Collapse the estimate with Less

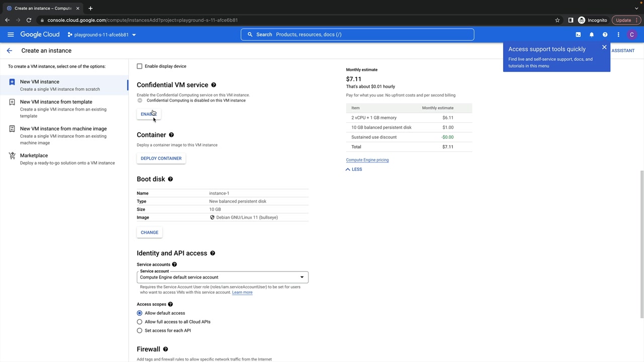pos(354,169)
